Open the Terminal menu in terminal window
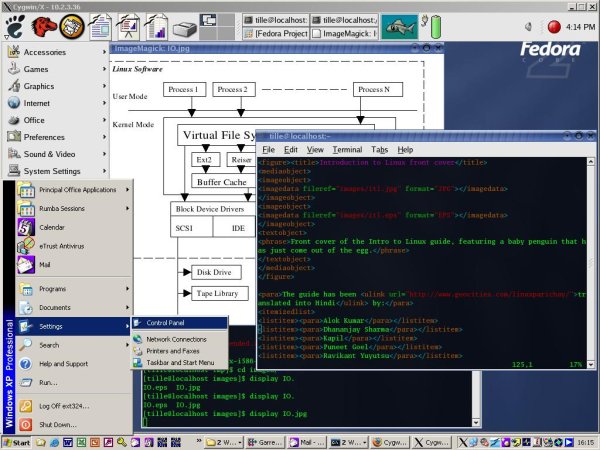The image size is (600, 450). tap(347, 149)
